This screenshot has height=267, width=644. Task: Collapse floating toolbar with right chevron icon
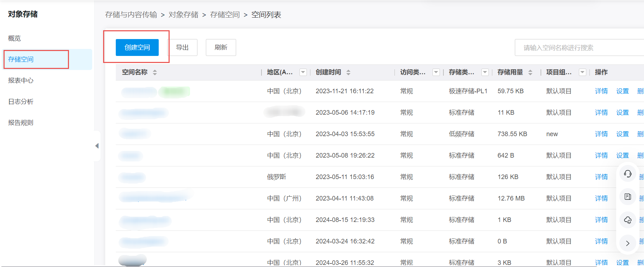pos(627,243)
